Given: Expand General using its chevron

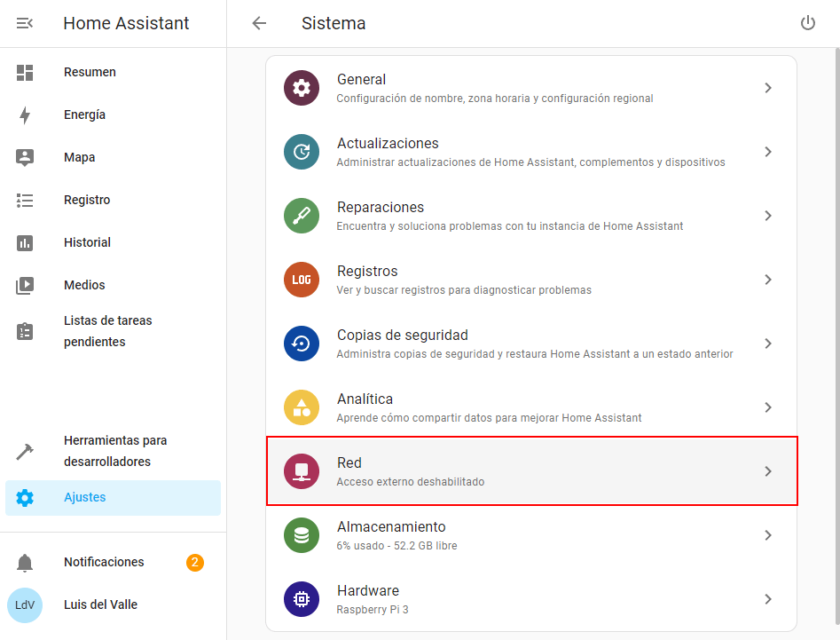Looking at the screenshot, I should point(768,88).
